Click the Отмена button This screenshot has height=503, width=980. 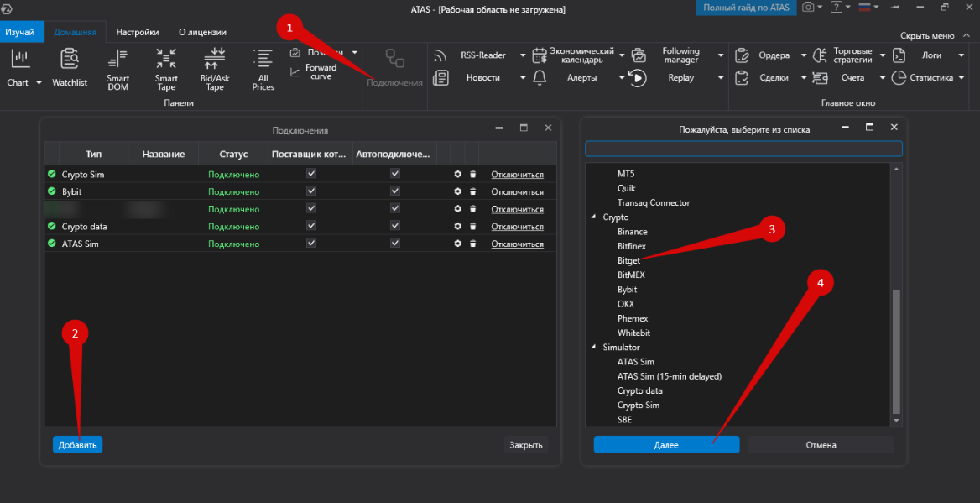click(821, 445)
